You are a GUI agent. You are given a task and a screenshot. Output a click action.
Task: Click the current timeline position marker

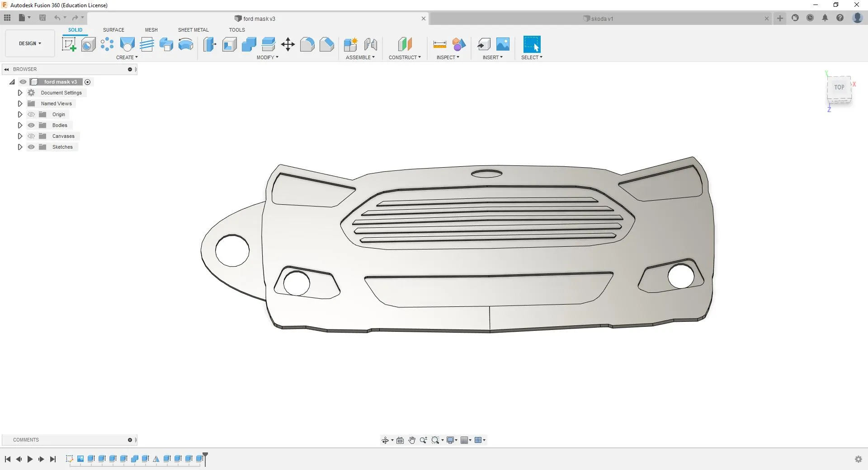(x=204, y=457)
